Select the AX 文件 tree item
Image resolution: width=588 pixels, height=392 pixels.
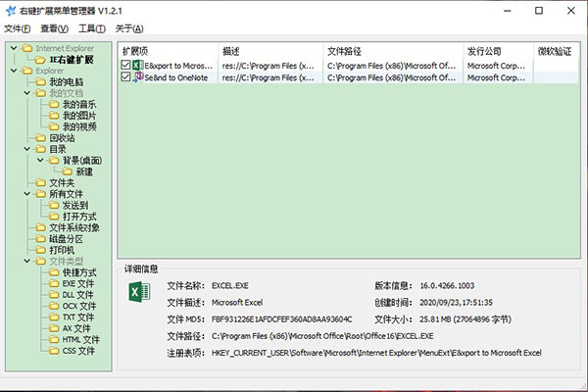click(76, 328)
